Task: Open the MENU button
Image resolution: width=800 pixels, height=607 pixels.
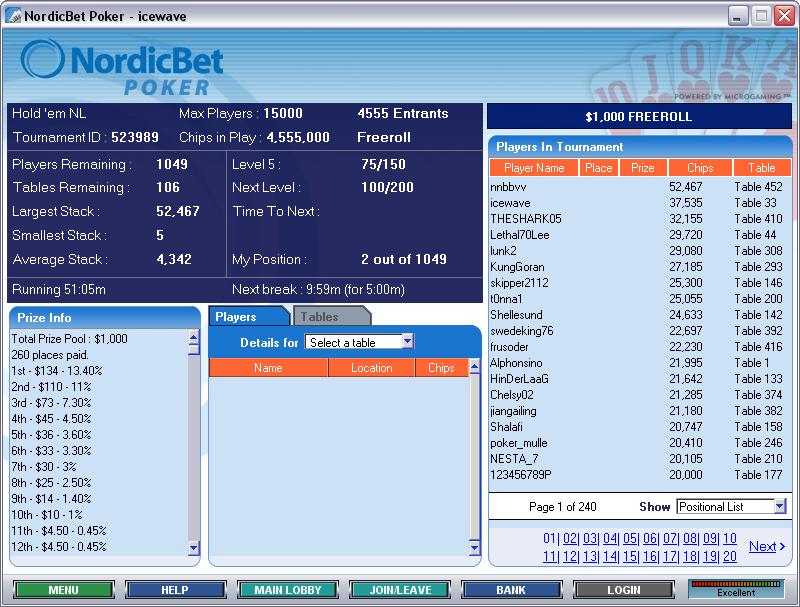Action: [x=63, y=590]
